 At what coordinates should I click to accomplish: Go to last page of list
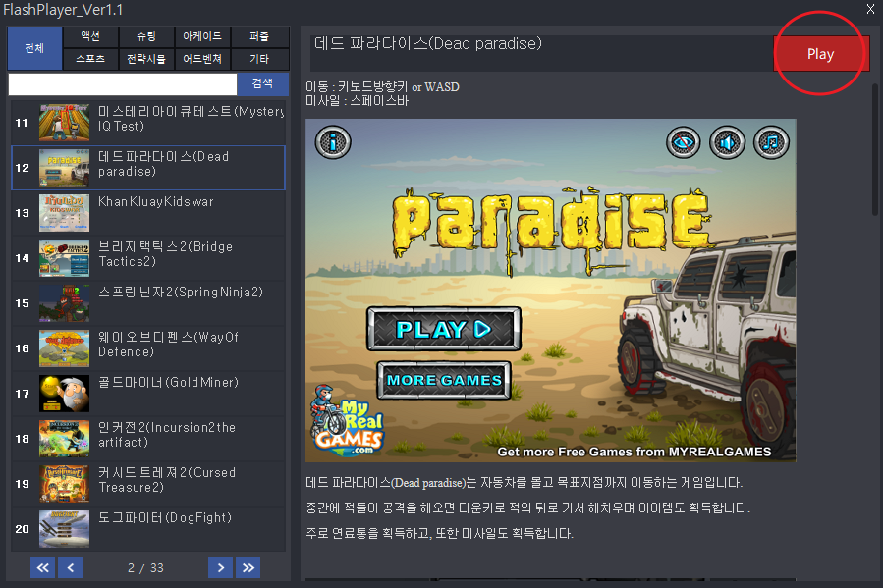(x=248, y=567)
